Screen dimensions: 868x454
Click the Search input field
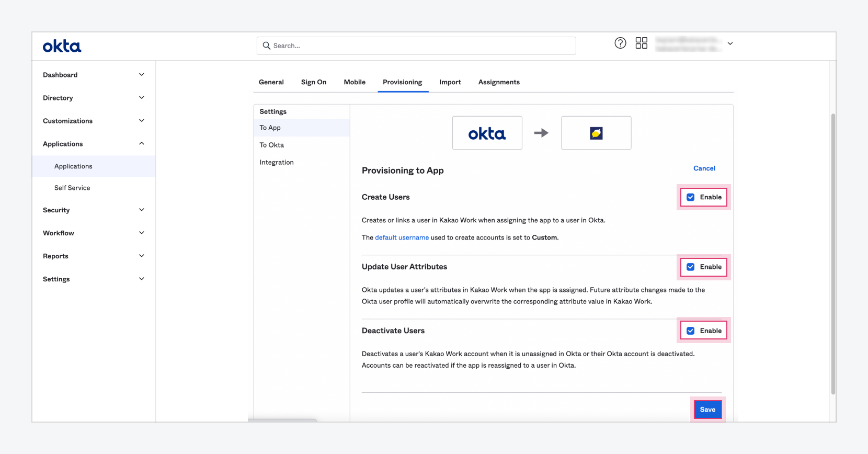[x=416, y=46]
